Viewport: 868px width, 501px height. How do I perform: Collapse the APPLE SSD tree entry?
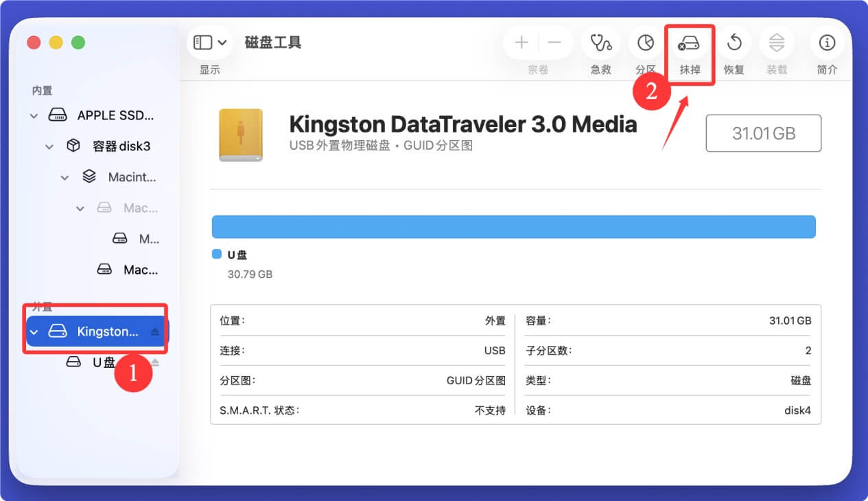33,115
